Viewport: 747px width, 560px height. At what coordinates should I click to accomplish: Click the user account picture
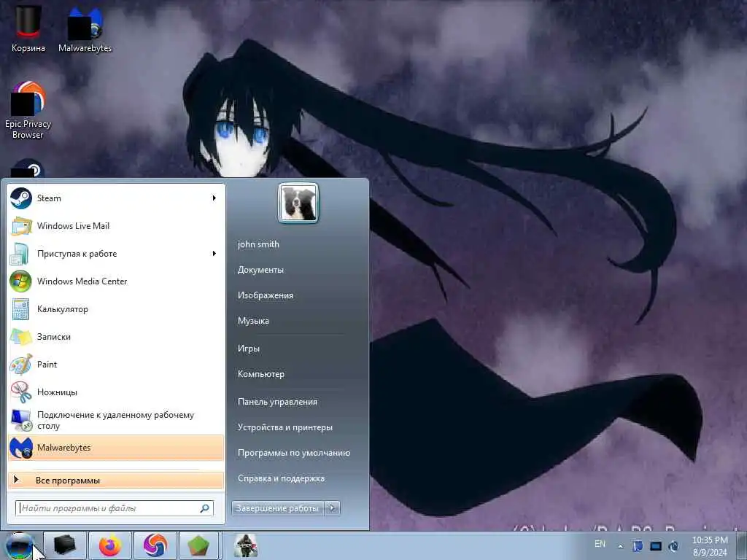(x=298, y=203)
